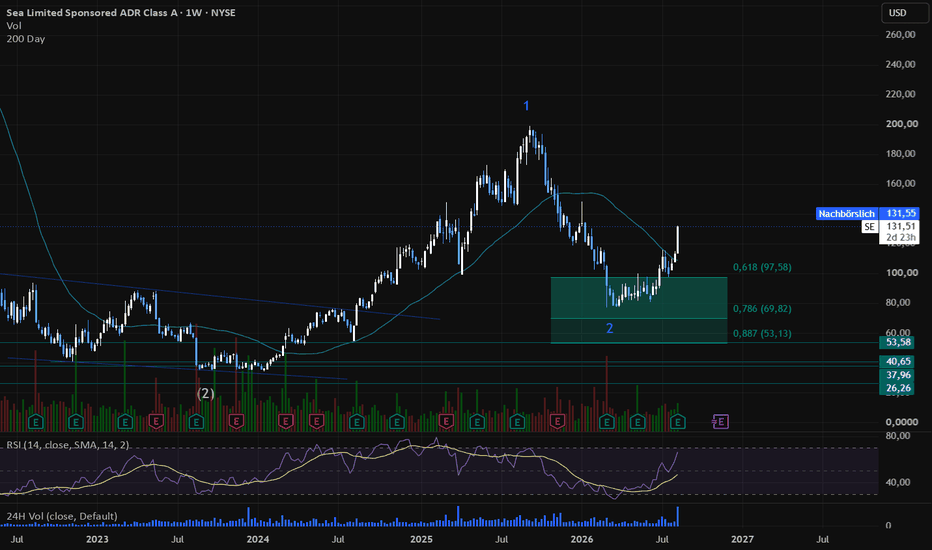
Task: Select the blue wave label 2 in Fibonacci box
Action: (x=609, y=328)
